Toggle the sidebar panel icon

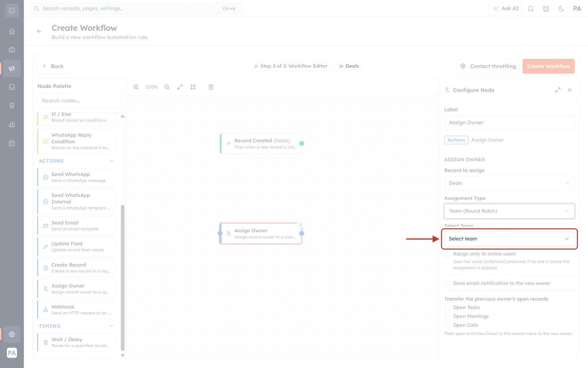tap(12, 11)
